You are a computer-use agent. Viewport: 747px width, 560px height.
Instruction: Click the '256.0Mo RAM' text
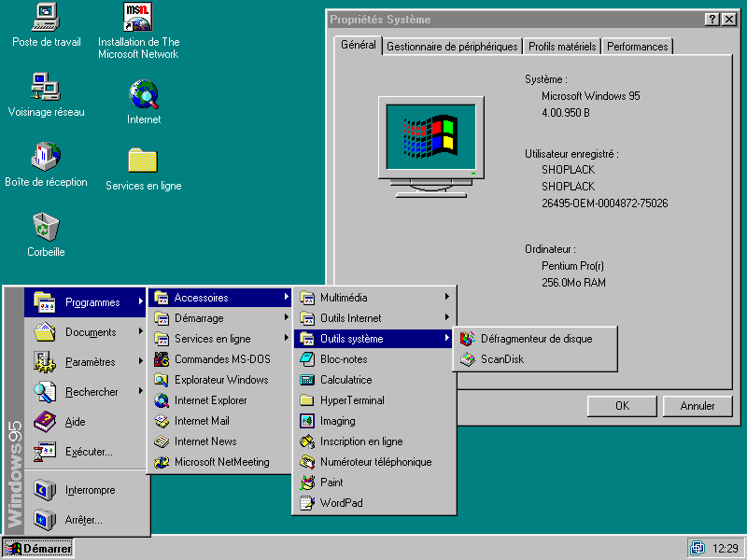click(x=573, y=283)
